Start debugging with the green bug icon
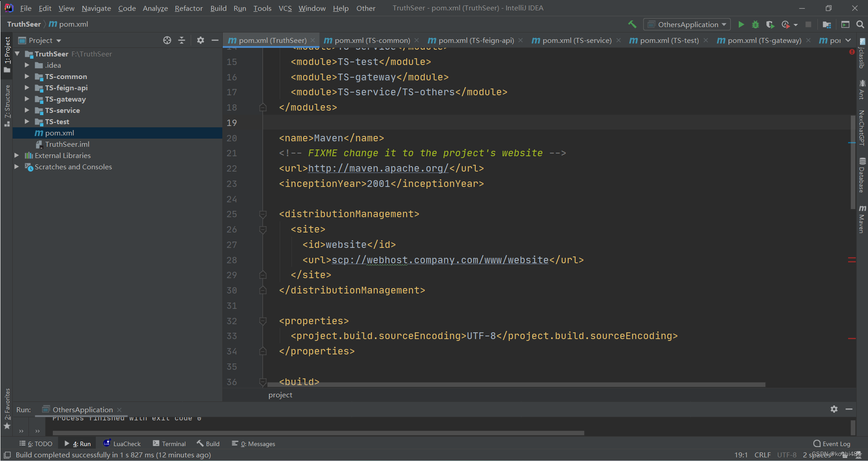 pyautogui.click(x=755, y=24)
